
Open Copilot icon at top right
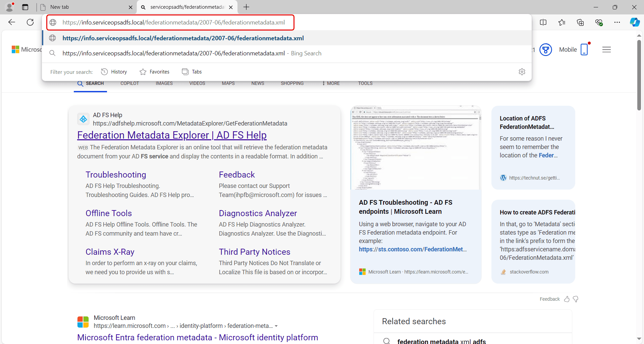(634, 22)
